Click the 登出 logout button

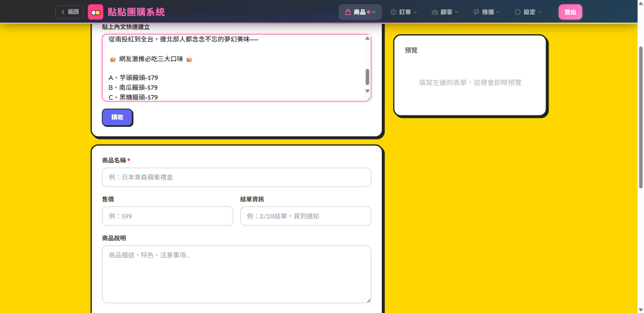click(570, 12)
